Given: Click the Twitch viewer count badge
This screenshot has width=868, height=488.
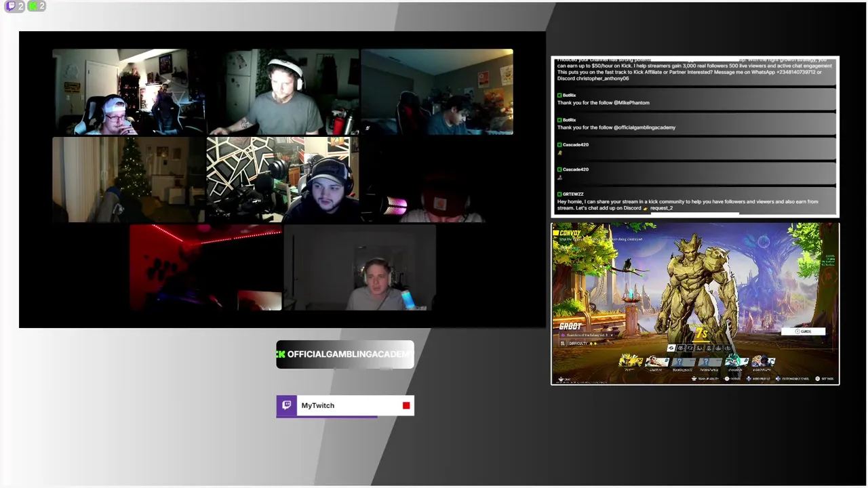Looking at the screenshot, I should tap(15, 6).
